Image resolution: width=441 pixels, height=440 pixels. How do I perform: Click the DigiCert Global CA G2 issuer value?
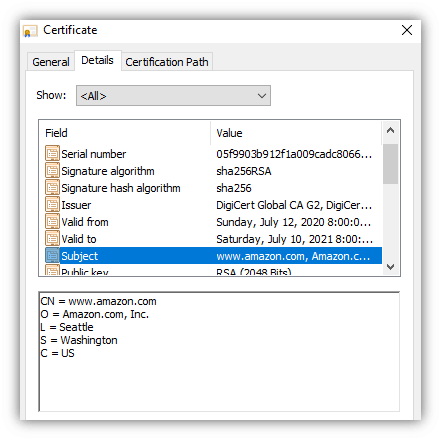coord(294,205)
